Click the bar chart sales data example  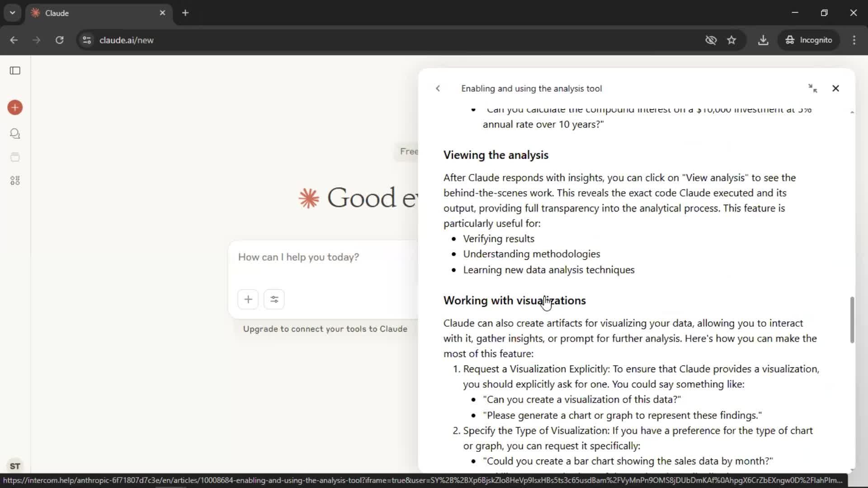click(x=628, y=461)
